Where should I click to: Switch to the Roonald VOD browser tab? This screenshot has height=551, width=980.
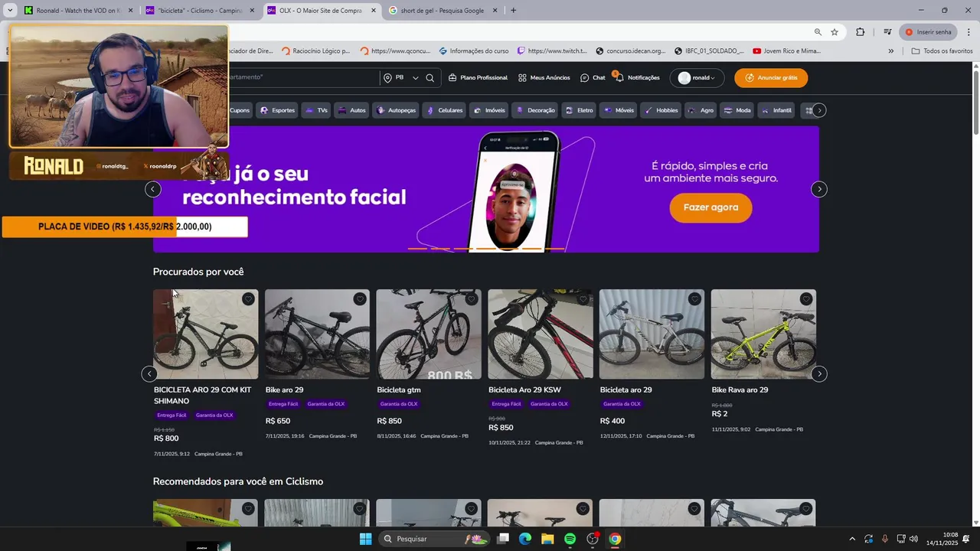[x=77, y=11]
